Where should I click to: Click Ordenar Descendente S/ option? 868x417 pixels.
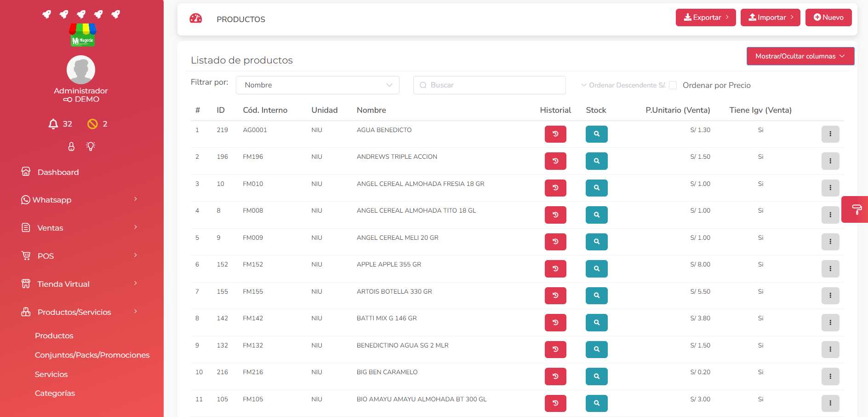623,85
